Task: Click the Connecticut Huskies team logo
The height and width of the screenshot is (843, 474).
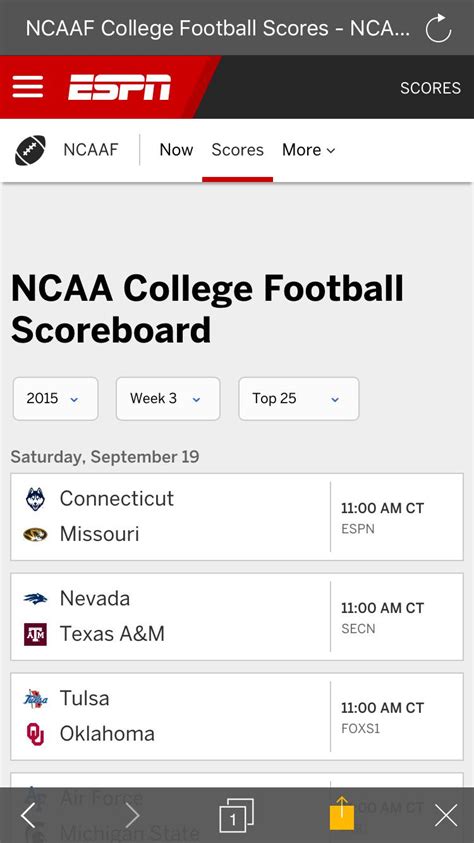Action: coord(35,499)
